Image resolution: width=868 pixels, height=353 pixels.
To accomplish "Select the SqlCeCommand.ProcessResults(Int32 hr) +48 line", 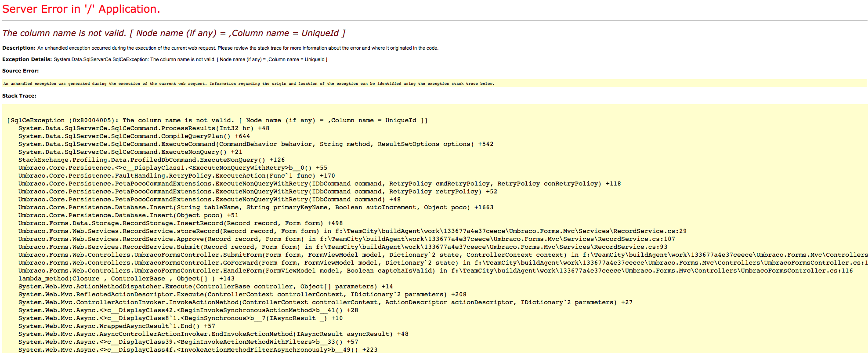I will [x=144, y=128].
